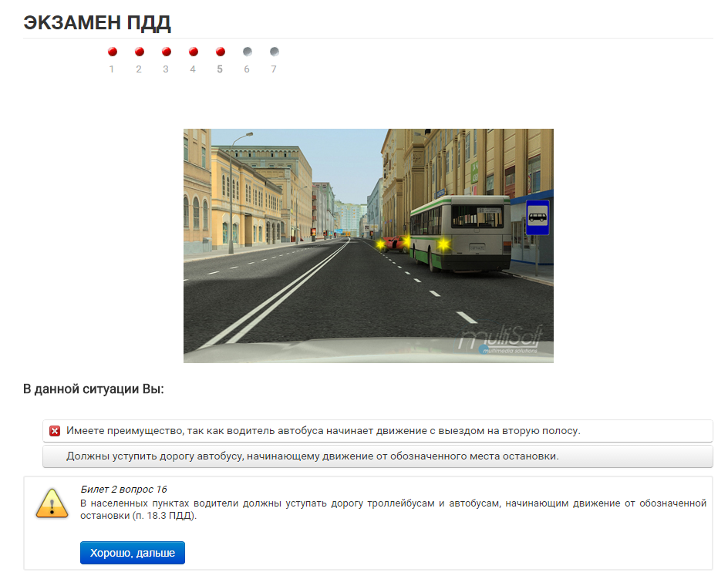Click the blue bus stop sign in picture
The height and width of the screenshot is (579, 728).
coord(537,218)
